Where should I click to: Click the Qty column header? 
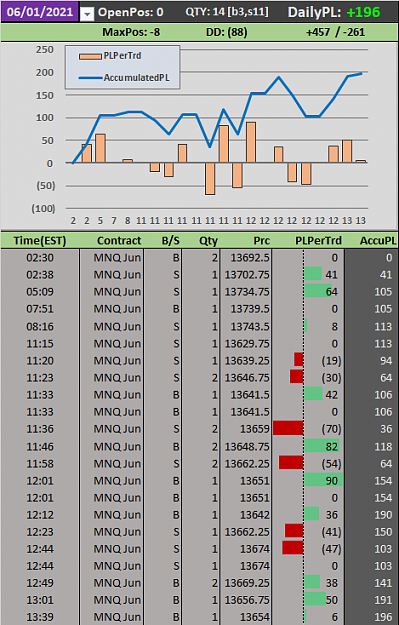201,241
